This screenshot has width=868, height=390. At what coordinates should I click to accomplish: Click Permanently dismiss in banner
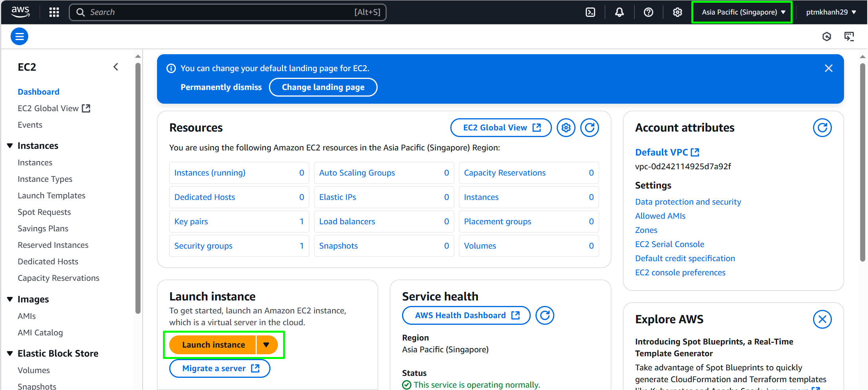coord(221,87)
